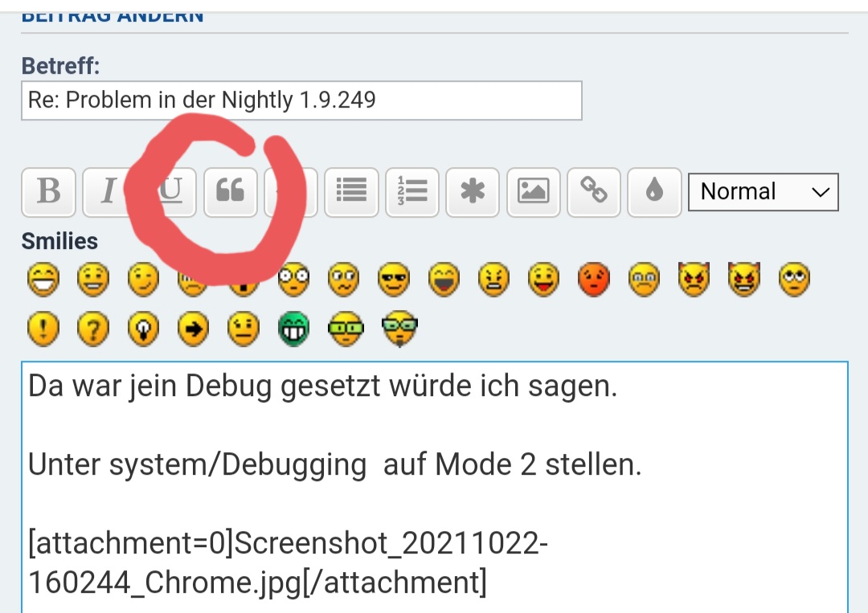868x613 pixels.
Task: Insert the cool sunglasses smiley
Action: point(393,280)
